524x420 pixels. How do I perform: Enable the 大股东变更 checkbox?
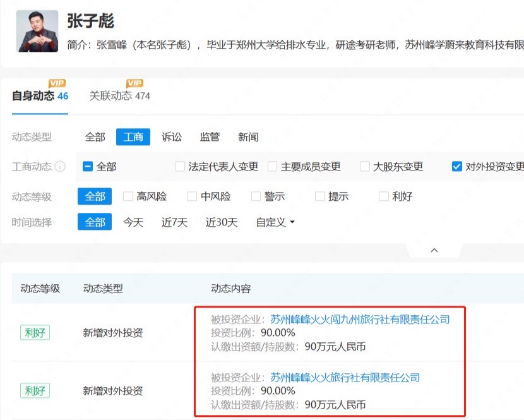[x=364, y=166]
